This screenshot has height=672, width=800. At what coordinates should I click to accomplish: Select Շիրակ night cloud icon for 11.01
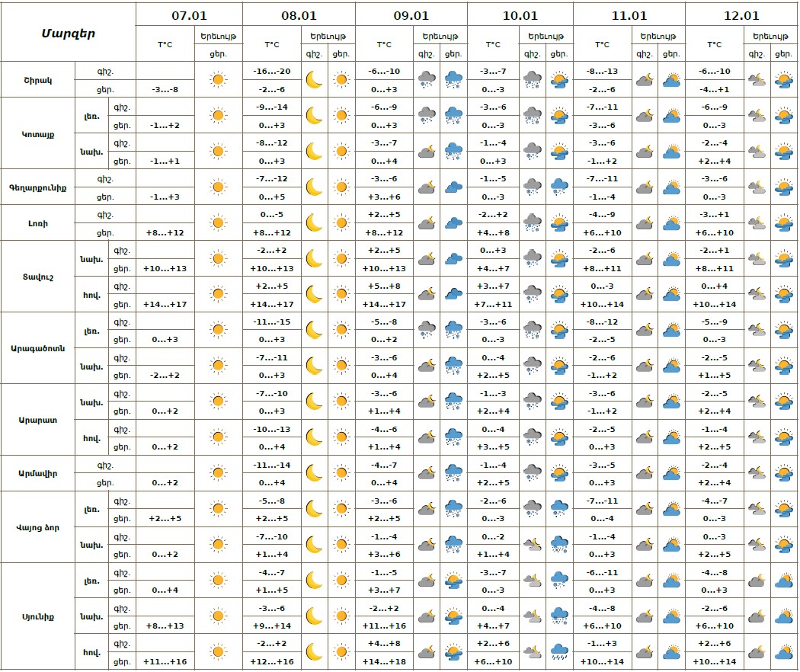click(644, 79)
